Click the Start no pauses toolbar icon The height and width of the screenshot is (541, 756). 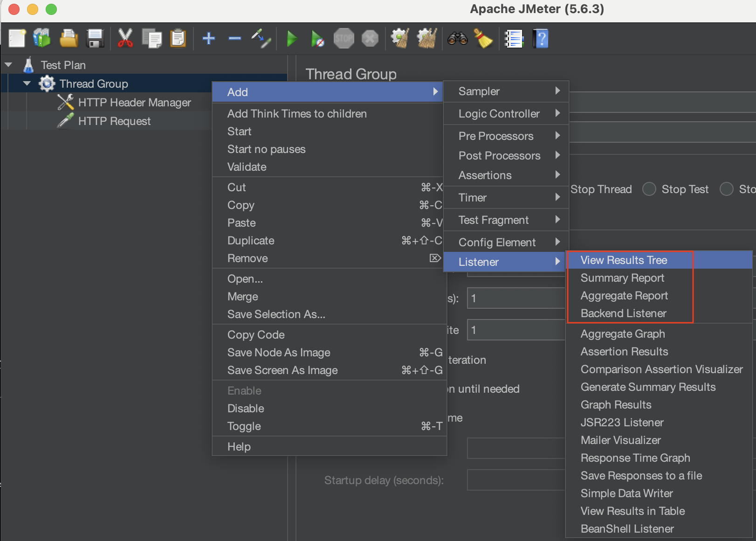(318, 38)
